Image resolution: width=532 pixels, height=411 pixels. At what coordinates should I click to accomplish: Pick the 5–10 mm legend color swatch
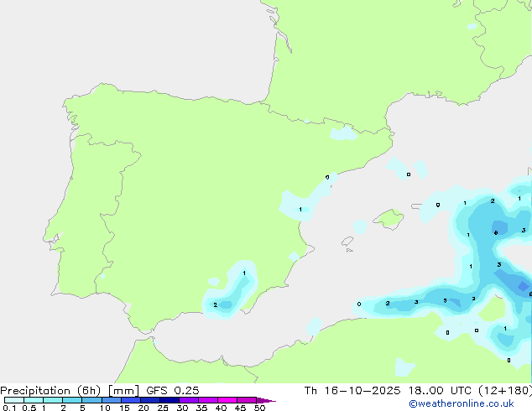(91, 400)
